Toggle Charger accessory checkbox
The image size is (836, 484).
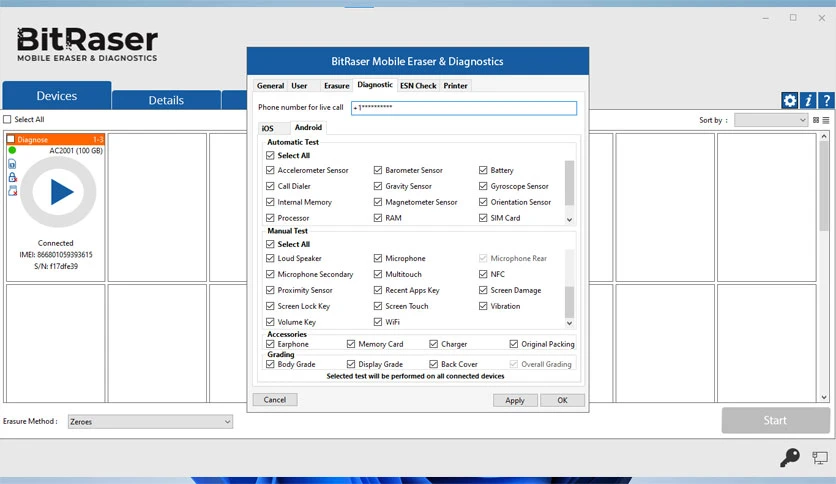point(433,344)
